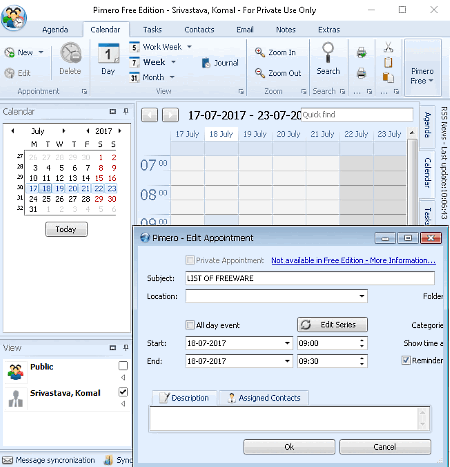This screenshot has height=467, width=450.
Task: Open Search from the ribbon
Action: pos(328,59)
